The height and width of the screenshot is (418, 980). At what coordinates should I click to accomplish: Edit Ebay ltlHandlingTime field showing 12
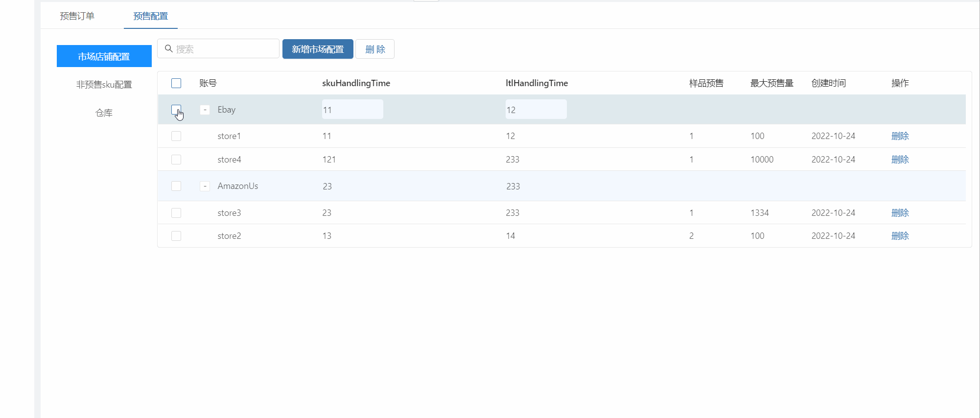click(x=536, y=110)
